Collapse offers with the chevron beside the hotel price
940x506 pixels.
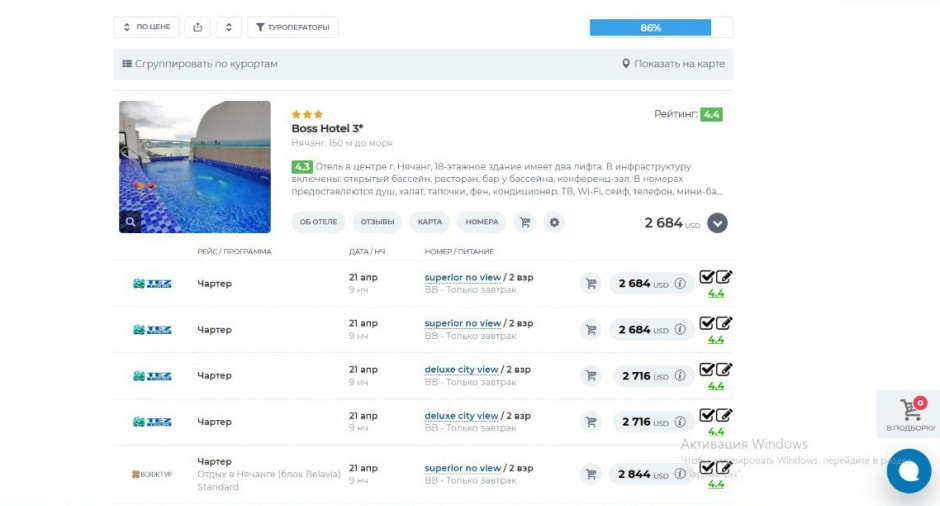coord(717,223)
